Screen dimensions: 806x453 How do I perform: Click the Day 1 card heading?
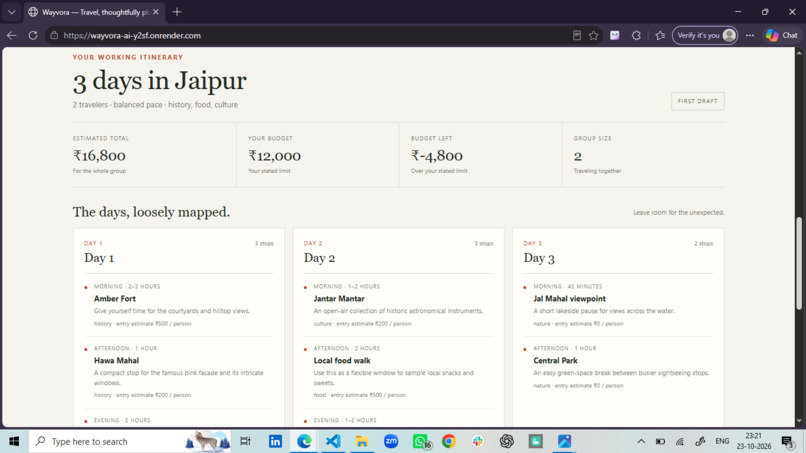tap(99, 258)
